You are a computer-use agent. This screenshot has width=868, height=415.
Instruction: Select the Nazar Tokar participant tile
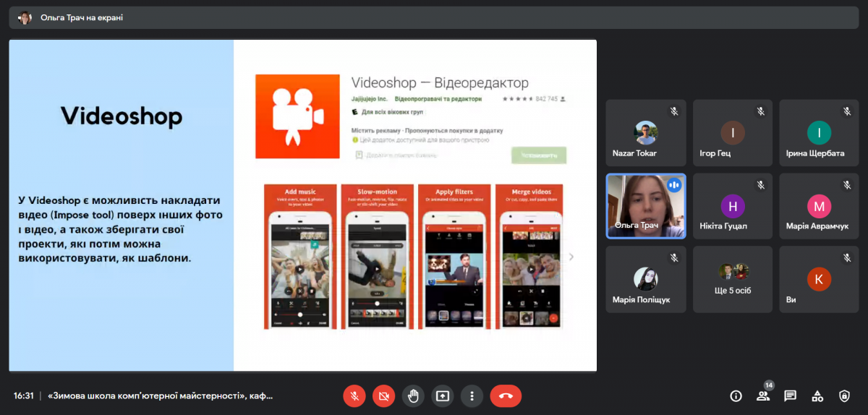coord(645,133)
